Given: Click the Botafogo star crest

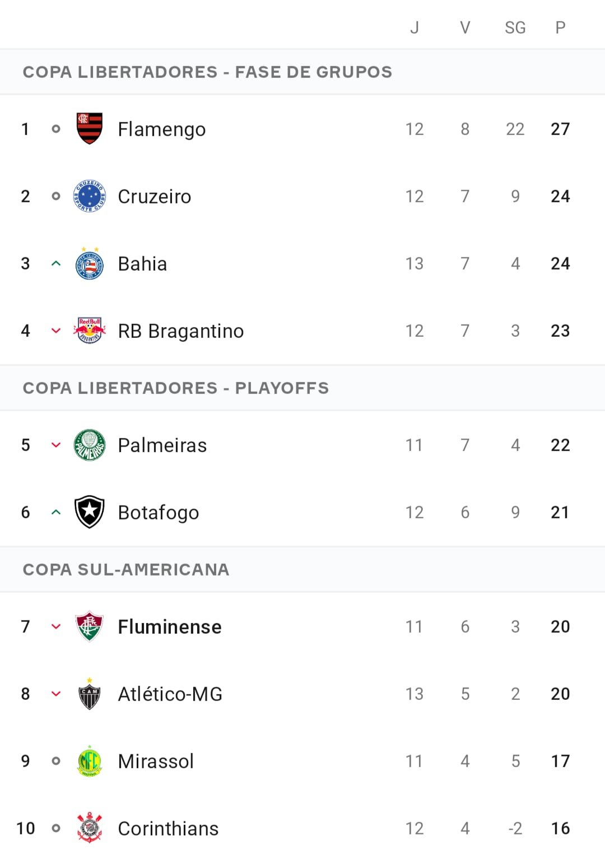Looking at the screenshot, I should 90,512.
